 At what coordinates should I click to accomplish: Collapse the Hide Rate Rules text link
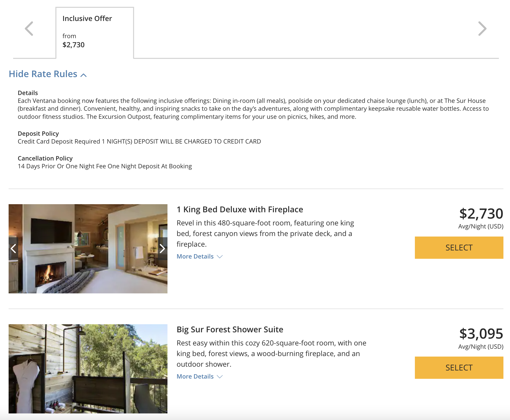pos(43,74)
